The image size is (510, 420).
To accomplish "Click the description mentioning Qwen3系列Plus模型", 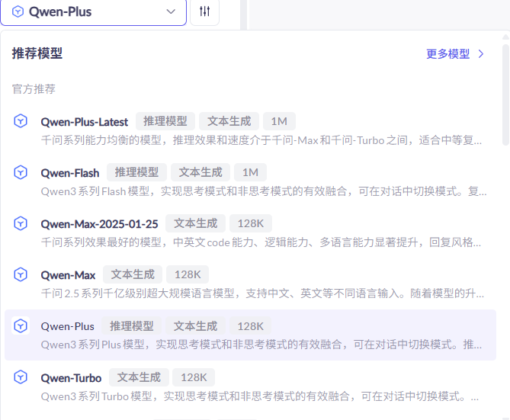I will click(261, 345).
